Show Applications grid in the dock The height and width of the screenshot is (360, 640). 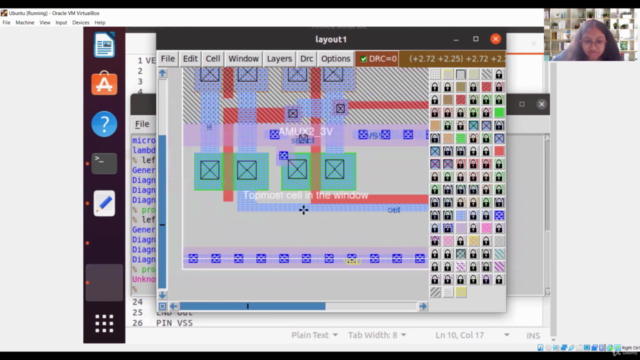point(104,323)
